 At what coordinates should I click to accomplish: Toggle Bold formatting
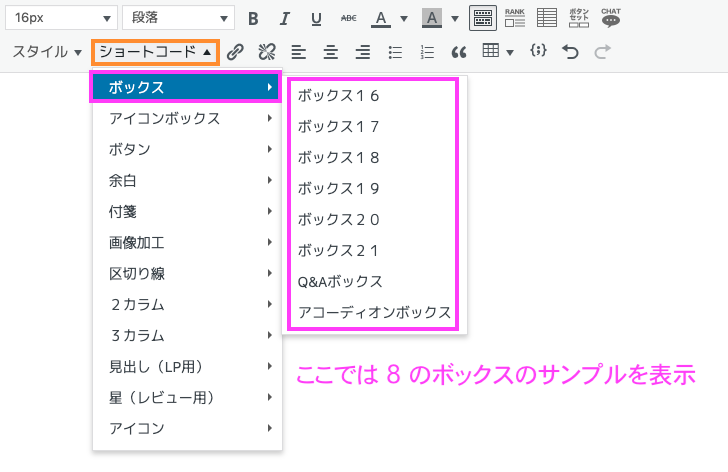[253, 19]
